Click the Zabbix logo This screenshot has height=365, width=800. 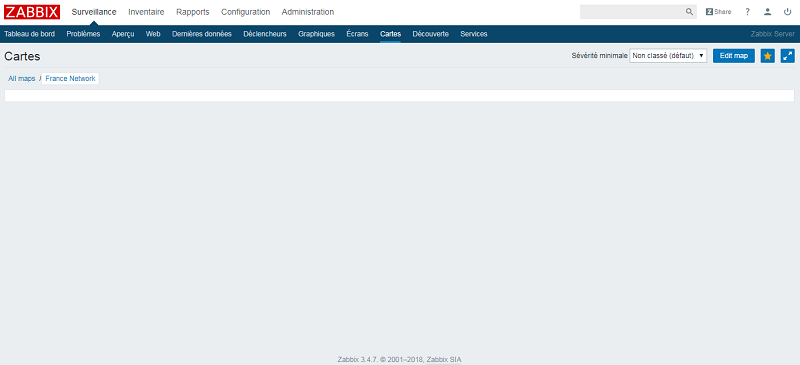coord(32,12)
